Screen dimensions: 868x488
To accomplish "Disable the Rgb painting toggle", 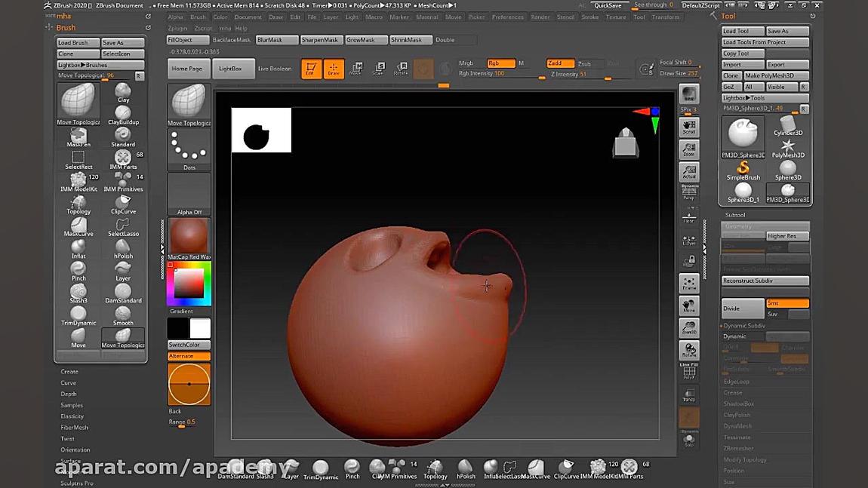I will pos(500,63).
